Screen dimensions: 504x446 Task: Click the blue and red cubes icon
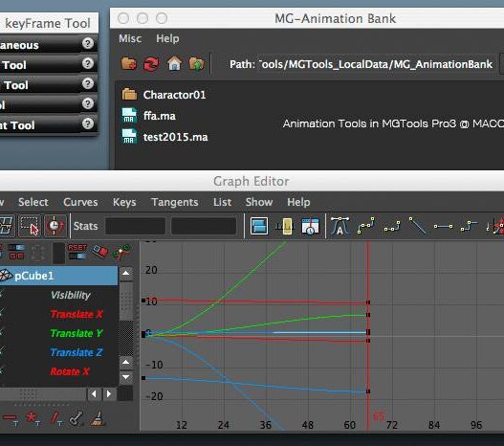[x=100, y=252]
